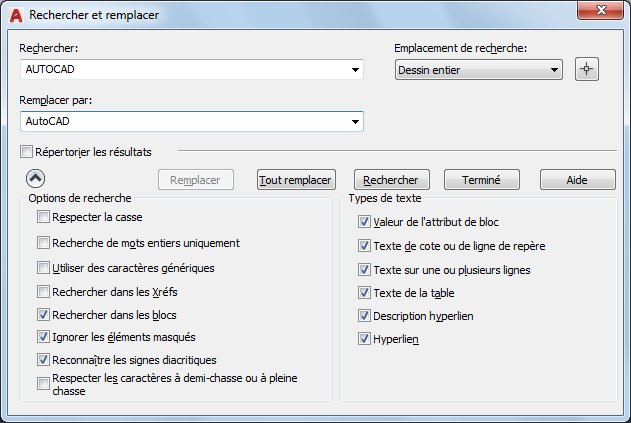Screen dimensions: 631x423
Task: Uncheck Valeur de l'attribut de bloc
Action: 364,222
